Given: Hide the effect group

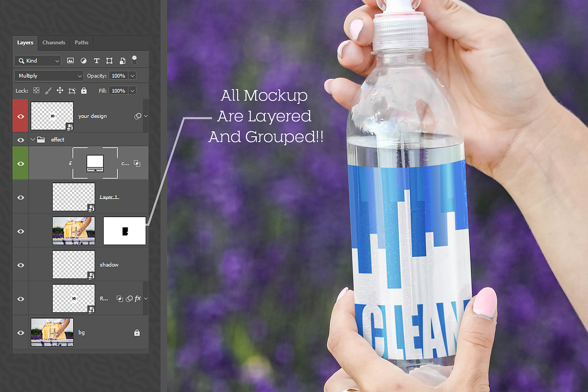Looking at the screenshot, I should 21,140.
